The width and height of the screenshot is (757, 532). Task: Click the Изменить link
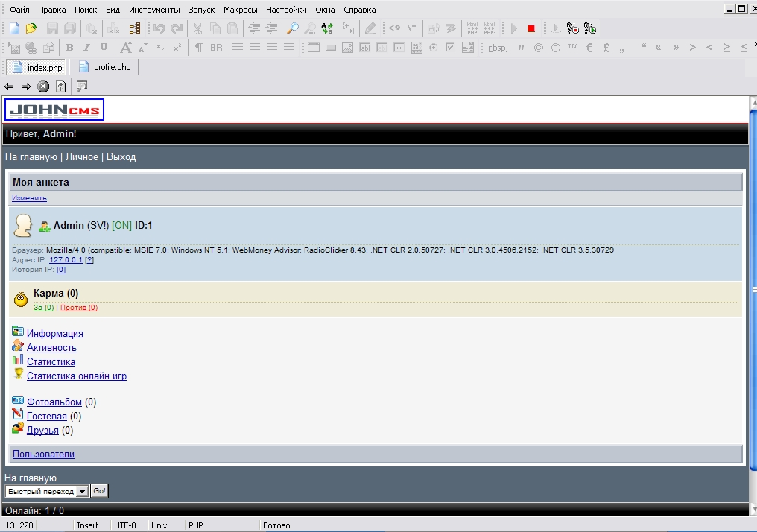point(30,198)
